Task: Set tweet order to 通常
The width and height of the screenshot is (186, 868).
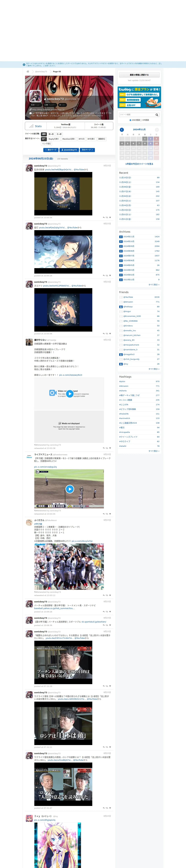Action: 44,134
